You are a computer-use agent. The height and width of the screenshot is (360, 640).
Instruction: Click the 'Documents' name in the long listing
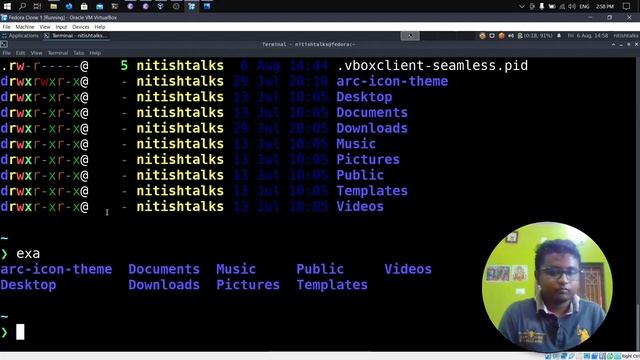point(372,113)
